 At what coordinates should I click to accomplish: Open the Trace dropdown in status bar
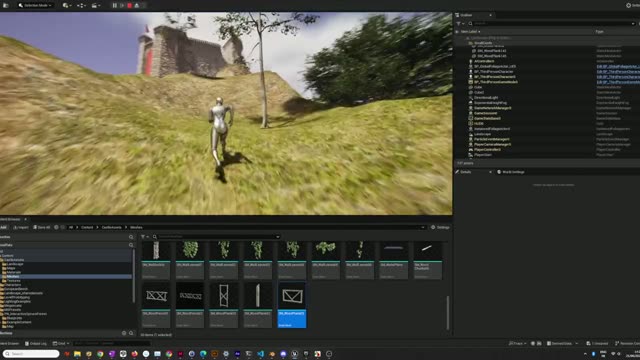[518, 344]
